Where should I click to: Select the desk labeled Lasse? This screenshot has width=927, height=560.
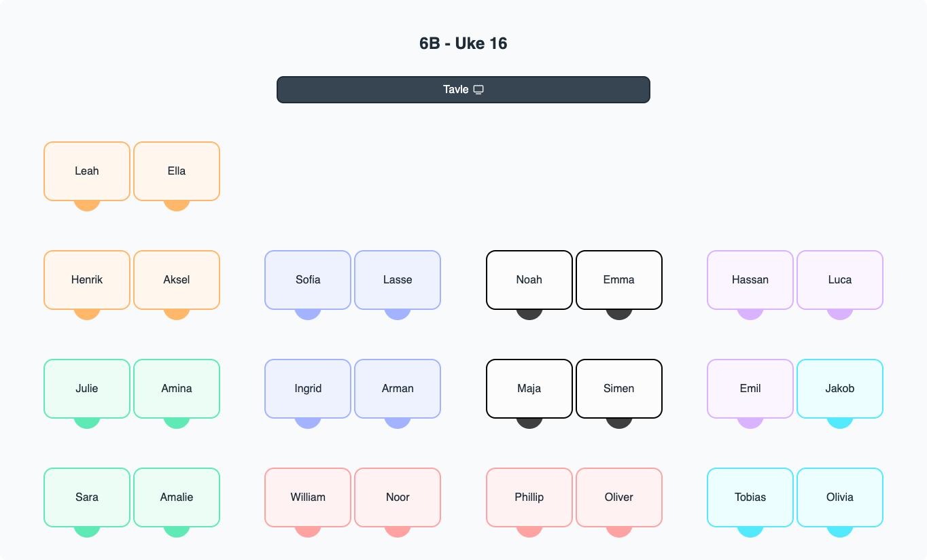(398, 279)
